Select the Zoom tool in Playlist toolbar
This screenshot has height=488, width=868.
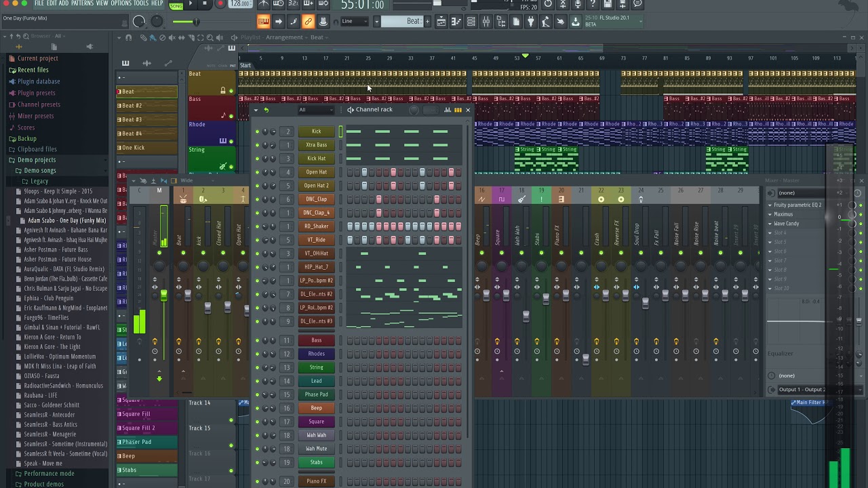[x=210, y=37]
